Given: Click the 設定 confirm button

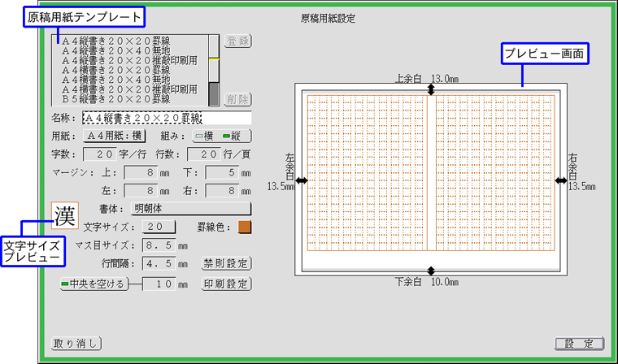Looking at the screenshot, I should click(580, 342).
